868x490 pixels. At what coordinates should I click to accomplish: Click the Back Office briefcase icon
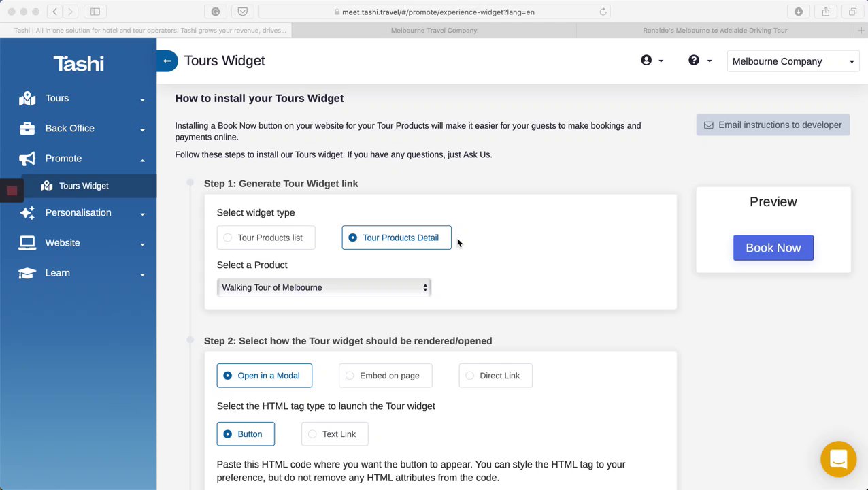point(27,129)
